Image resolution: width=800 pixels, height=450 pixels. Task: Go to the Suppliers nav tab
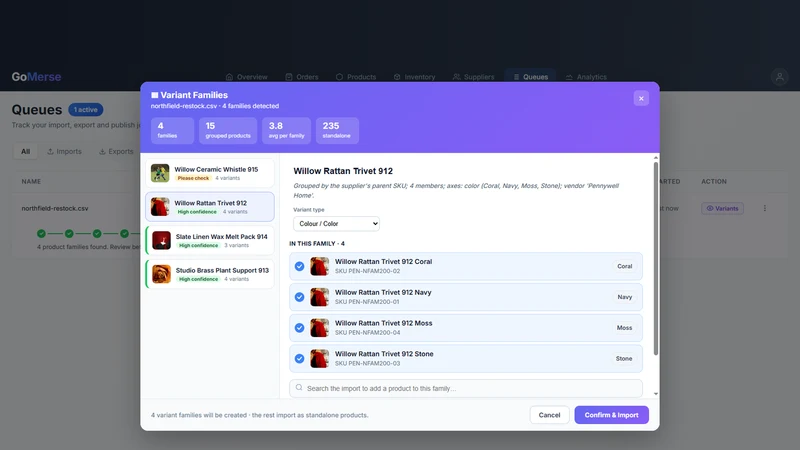tap(473, 77)
